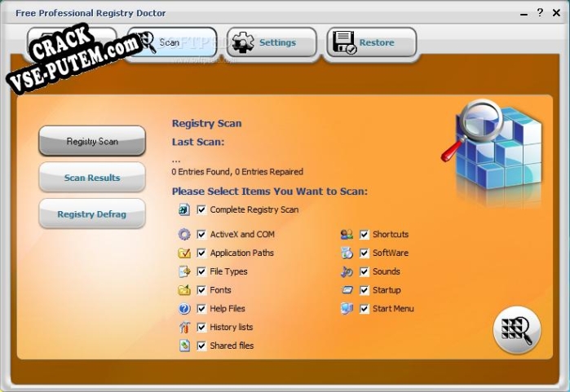
Task: Minimize the Registry Doctor window
Action: pos(524,15)
